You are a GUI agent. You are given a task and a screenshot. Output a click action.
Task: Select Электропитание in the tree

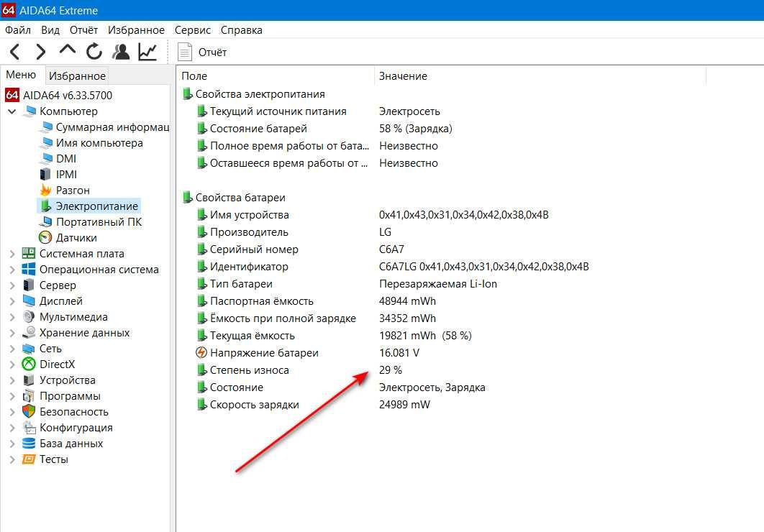coord(97,206)
